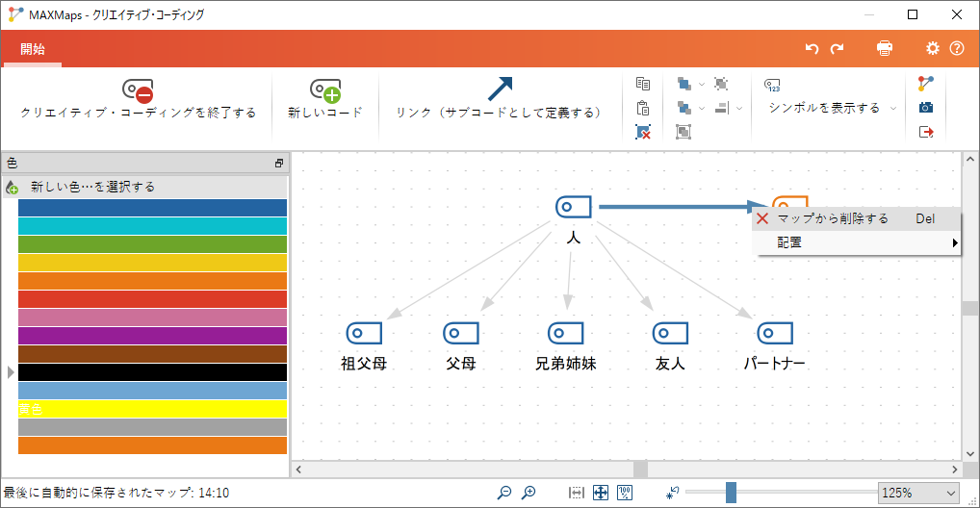The width and height of the screenshot is (980, 508).
Task: Pick the gray color swatch
Action: point(152,427)
